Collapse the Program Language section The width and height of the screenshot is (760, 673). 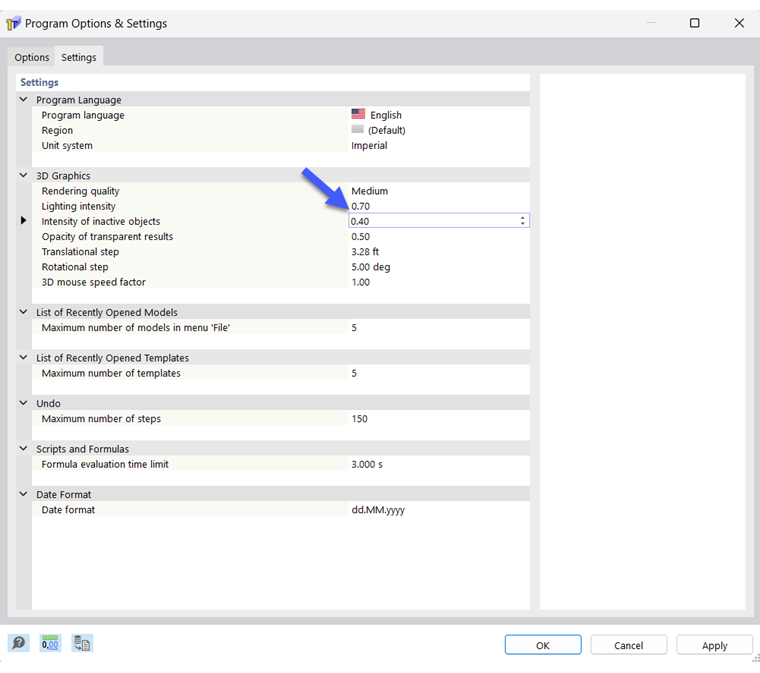click(x=23, y=99)
